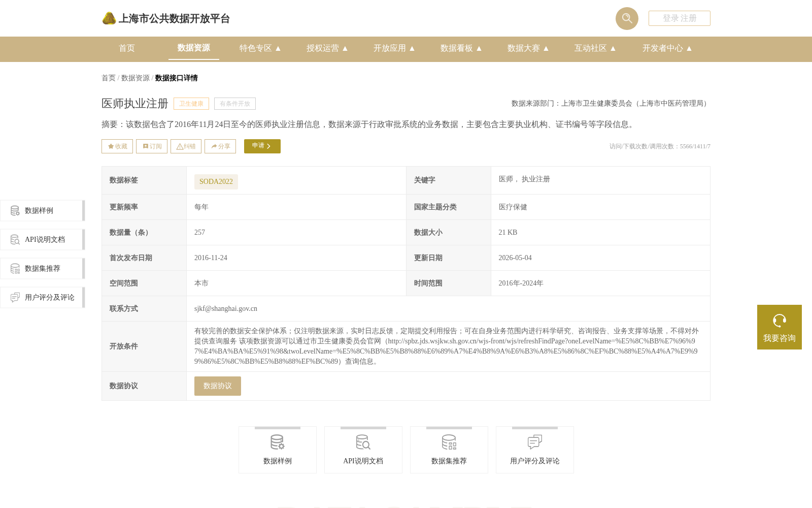
Task: Select the 数据资源 navigation tab
Action: pyautogui.click(x=194, y=48)
